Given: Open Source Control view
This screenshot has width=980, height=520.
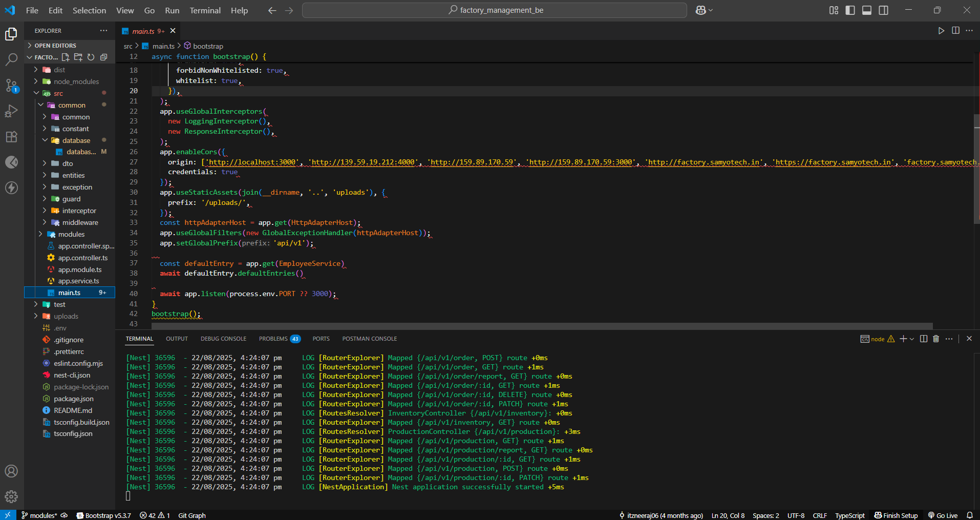Looking at the screenshot, I should (11, 85).
